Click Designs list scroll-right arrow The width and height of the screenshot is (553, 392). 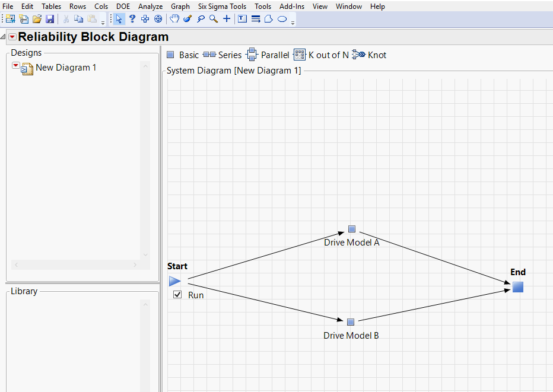click(x=135, y=264)
